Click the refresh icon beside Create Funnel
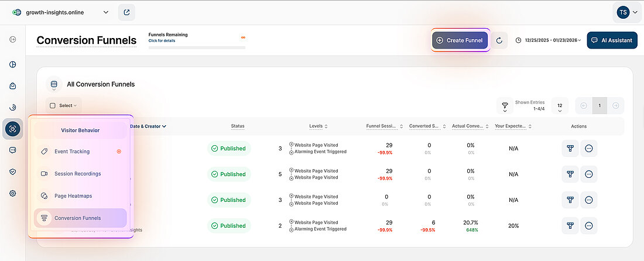This screenshot has height=261, width=644. 499,40
